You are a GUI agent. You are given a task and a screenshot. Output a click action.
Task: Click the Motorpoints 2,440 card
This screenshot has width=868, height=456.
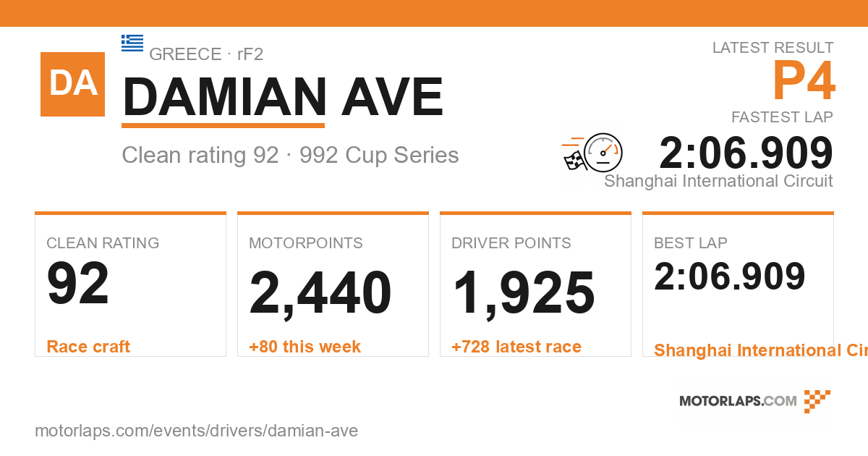(333, 284)
